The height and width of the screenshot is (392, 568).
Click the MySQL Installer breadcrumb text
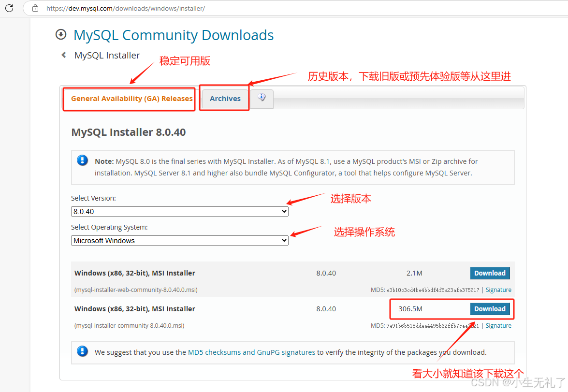coord(107,56)
